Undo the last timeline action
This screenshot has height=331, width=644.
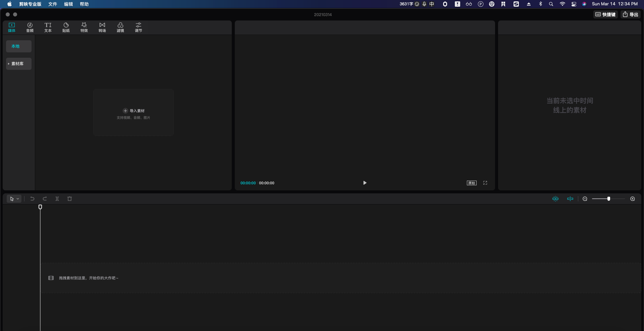pos(32,199)
